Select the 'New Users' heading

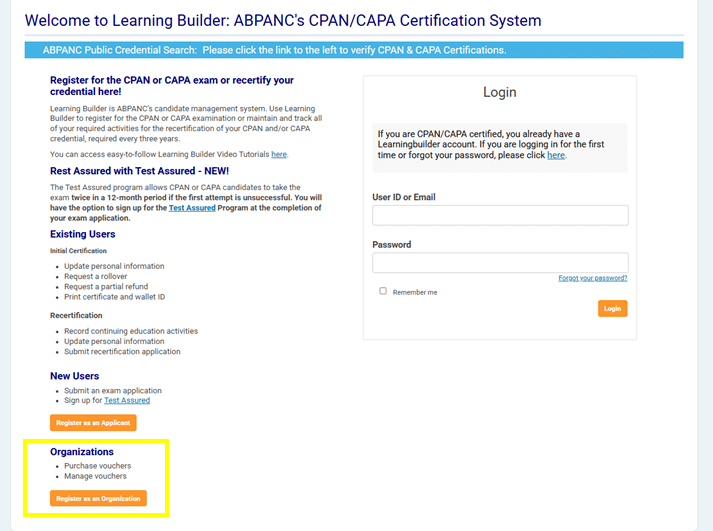click(74, 376)
